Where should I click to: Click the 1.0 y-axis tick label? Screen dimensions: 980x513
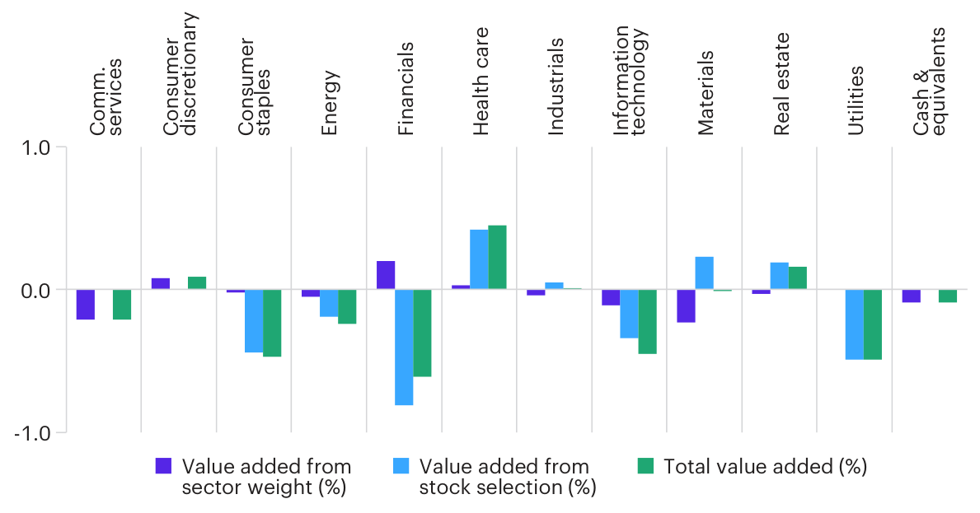point(36,148)
